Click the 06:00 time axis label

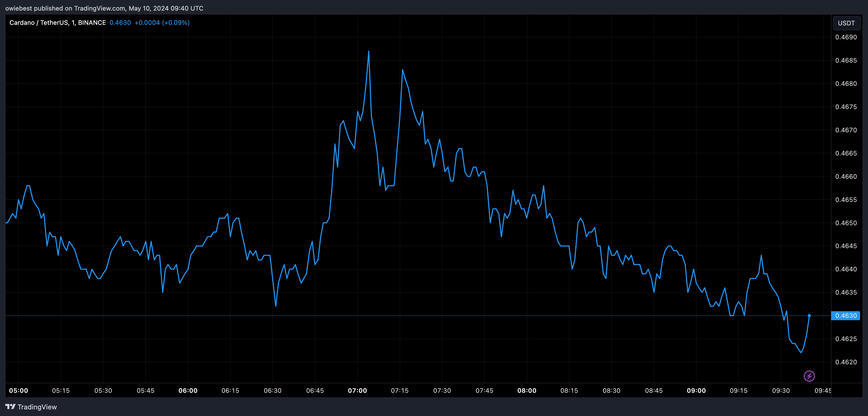[188, 390]
